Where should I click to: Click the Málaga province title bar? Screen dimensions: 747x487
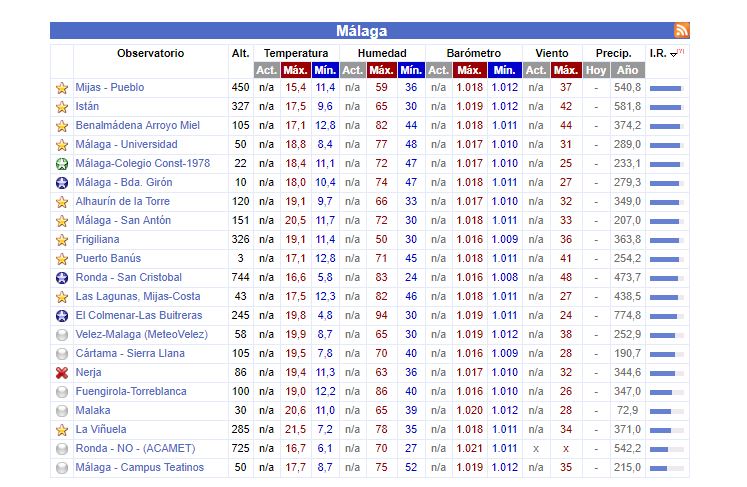tap(370, 30)
